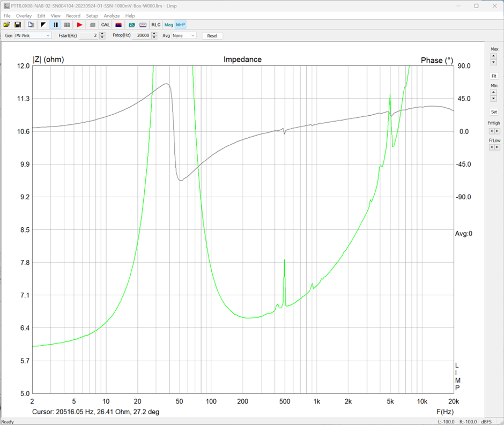
Task: Save the measurement with the floppy disk icon
Action: pos(18,25)
